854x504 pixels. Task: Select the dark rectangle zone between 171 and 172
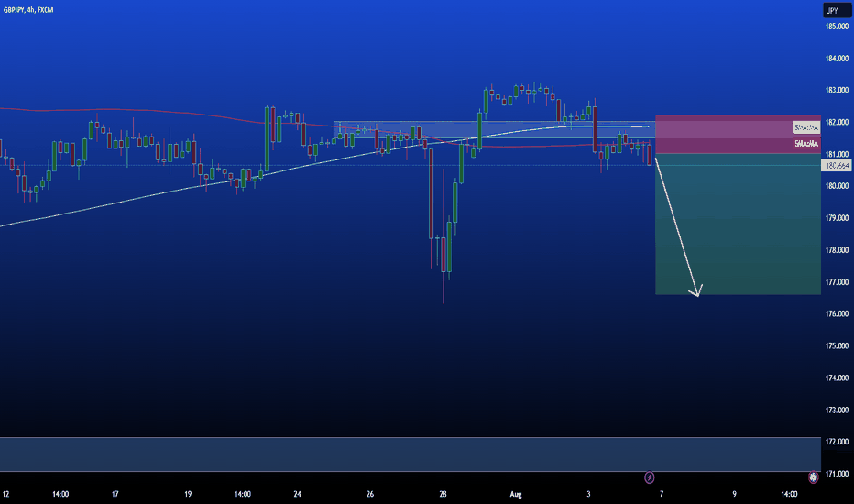tap(410, 455)
